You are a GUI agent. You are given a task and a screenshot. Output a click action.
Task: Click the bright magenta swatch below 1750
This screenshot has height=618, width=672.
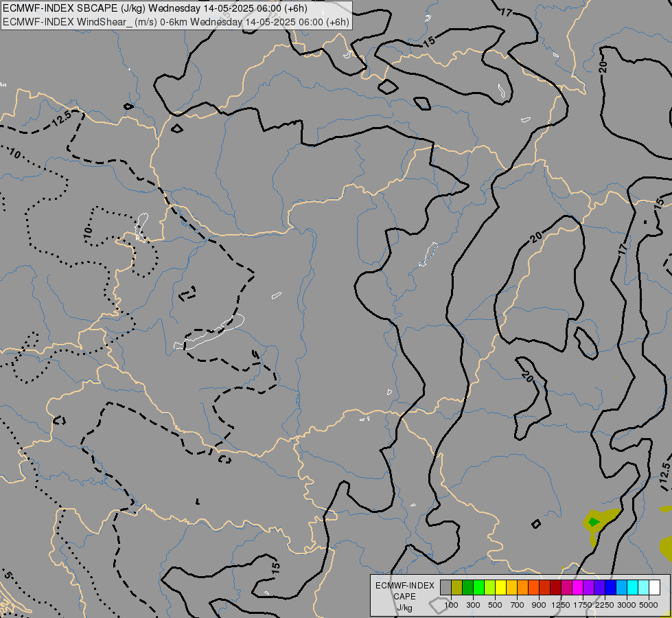click(x=578, y=588)
